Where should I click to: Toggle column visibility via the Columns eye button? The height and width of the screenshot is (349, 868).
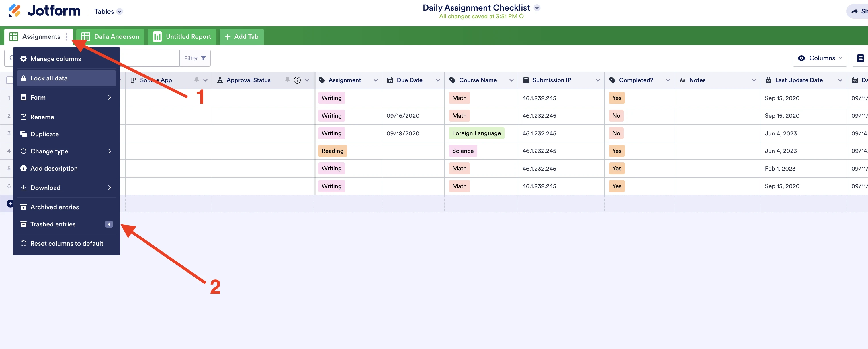[820, 58]
